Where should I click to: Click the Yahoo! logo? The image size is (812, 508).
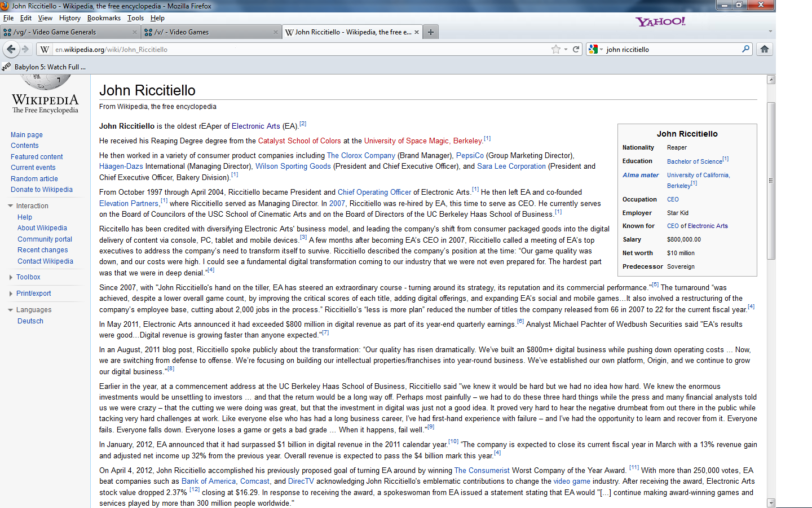[x=661, y=21]
